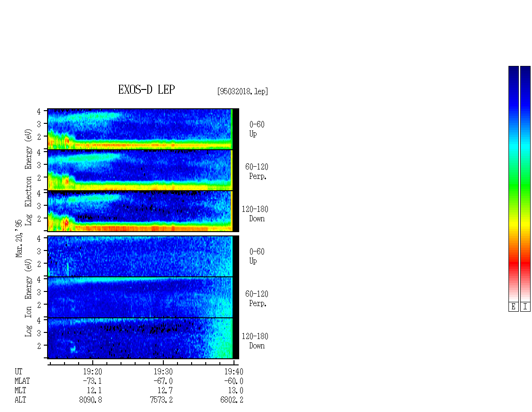Click the altitude value 8090.8
The width and height of the screenshot is (532, 412).
pyautogui.click(x=90, y=400)
